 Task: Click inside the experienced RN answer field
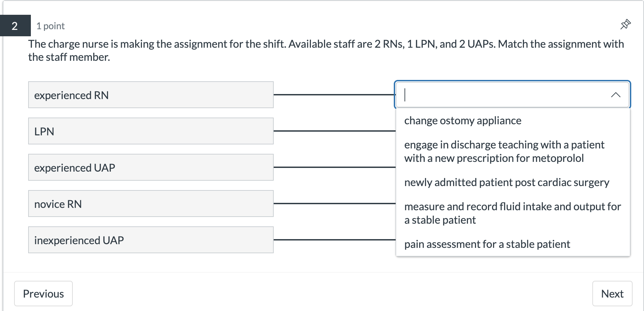point(486,95)
